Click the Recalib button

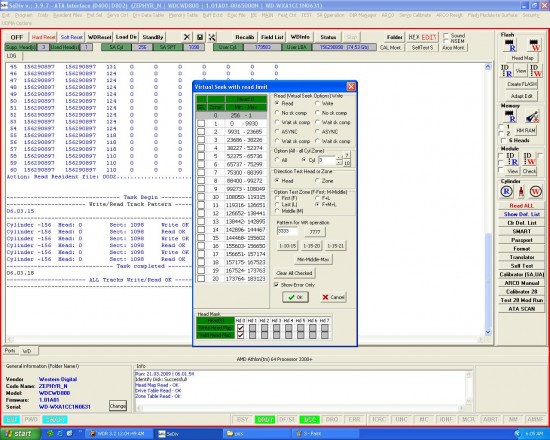(244, 37)
